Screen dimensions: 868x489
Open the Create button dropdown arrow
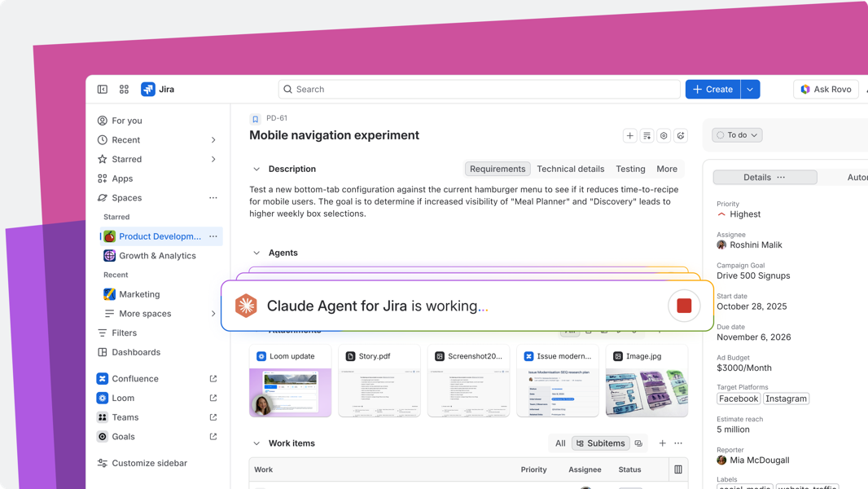[750, 89]
